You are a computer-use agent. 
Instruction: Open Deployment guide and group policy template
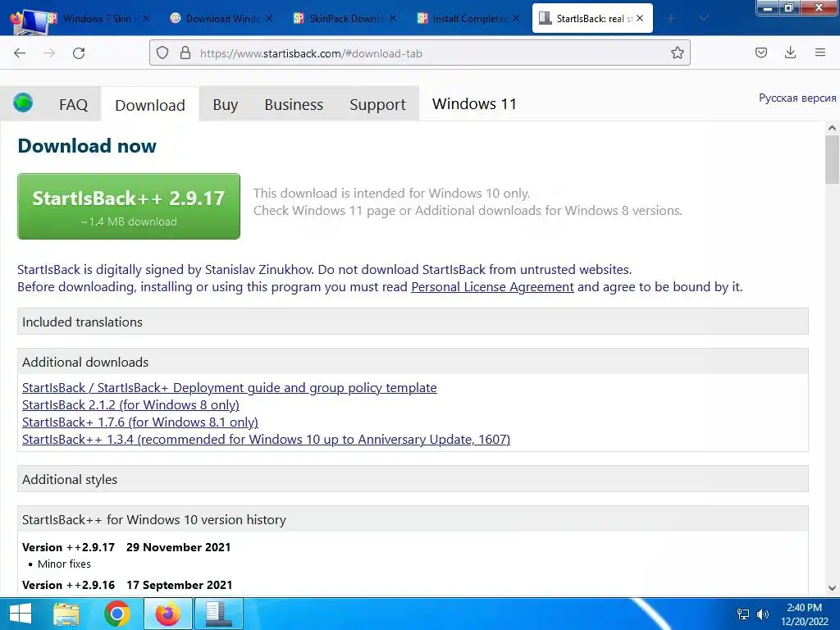230,388
